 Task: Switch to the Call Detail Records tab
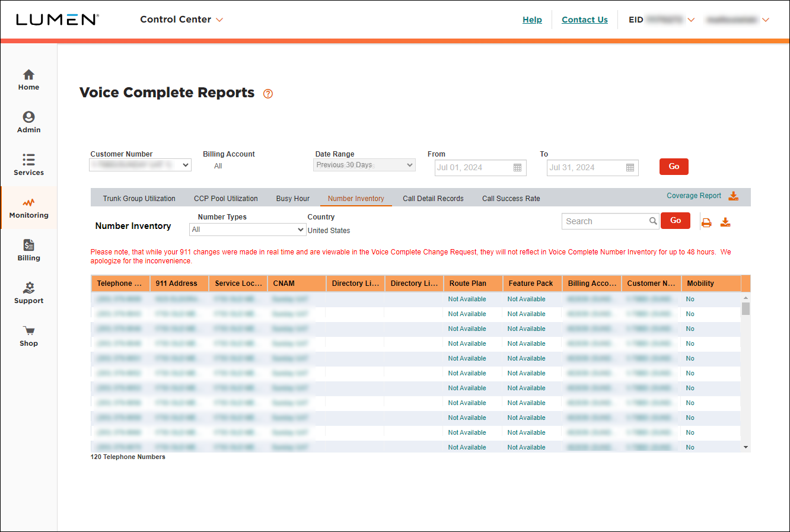click(x=433, y=198)
